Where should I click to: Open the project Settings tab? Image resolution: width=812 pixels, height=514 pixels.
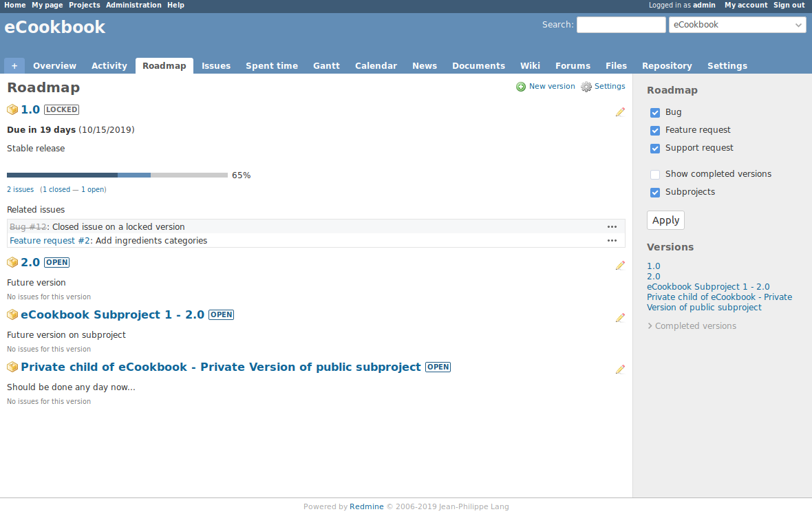727,66
